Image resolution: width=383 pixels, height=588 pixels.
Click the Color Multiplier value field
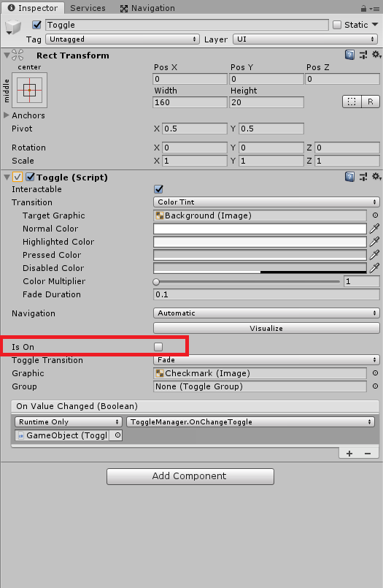click(362, 281)
